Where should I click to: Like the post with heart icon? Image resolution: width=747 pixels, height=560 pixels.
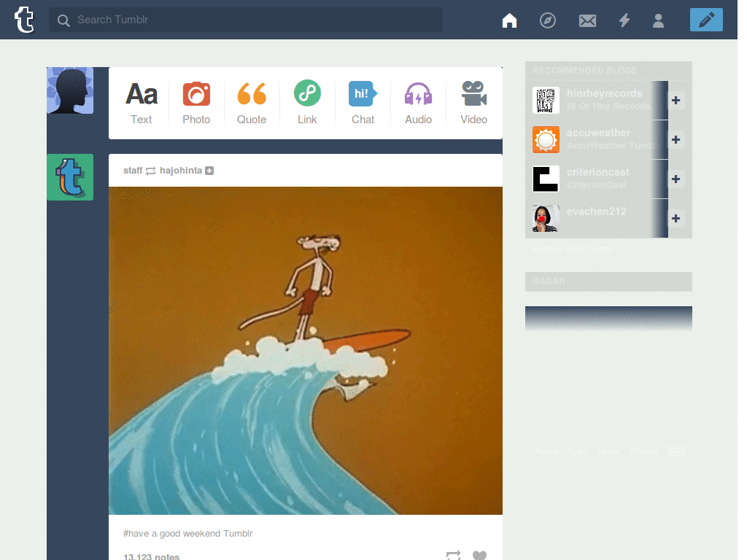tap(479, 555)
